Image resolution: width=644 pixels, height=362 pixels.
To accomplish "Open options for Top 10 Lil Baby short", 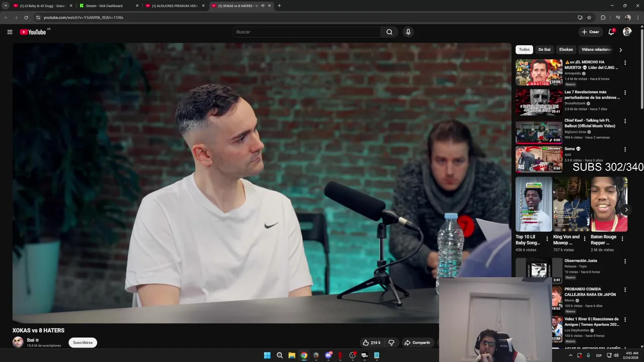I will (547, 239).
